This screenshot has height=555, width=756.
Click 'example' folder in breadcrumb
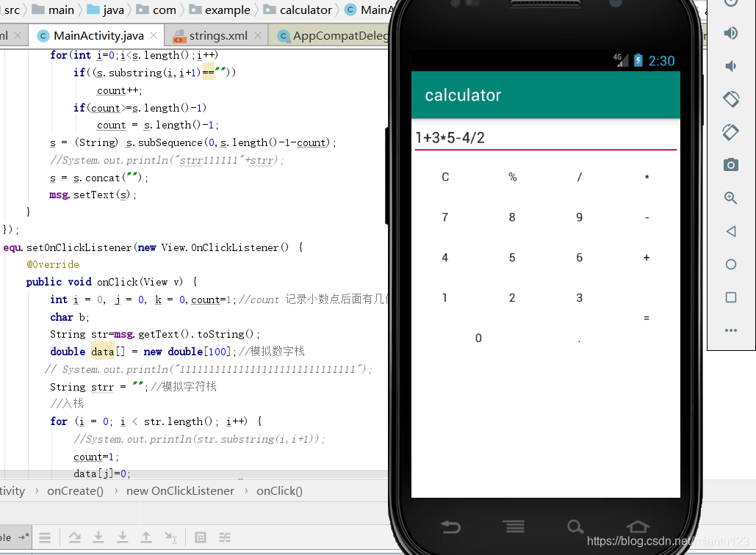[x=220, y=10]
